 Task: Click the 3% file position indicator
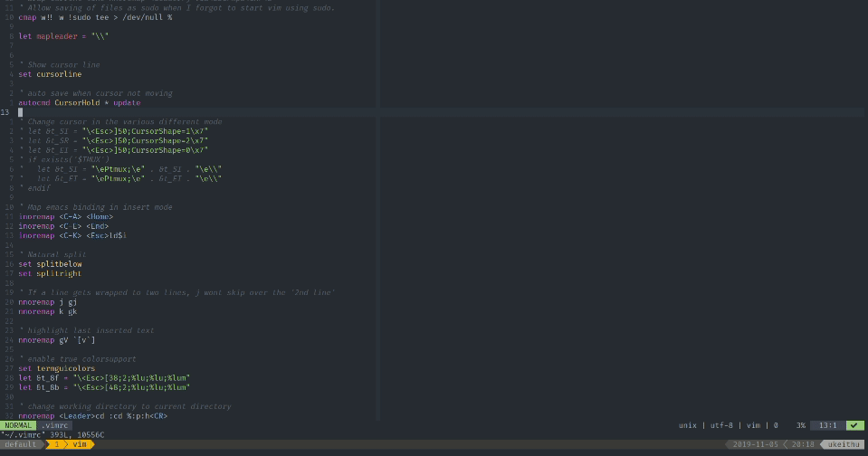[x=801, y=425]
